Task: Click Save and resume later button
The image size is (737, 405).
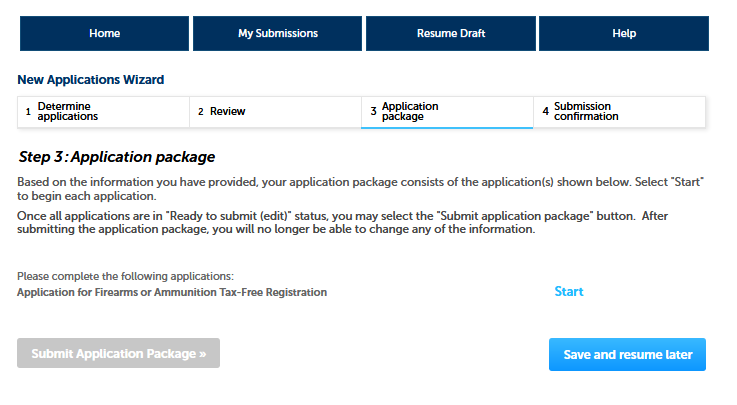Action: [x=627, y=354]
